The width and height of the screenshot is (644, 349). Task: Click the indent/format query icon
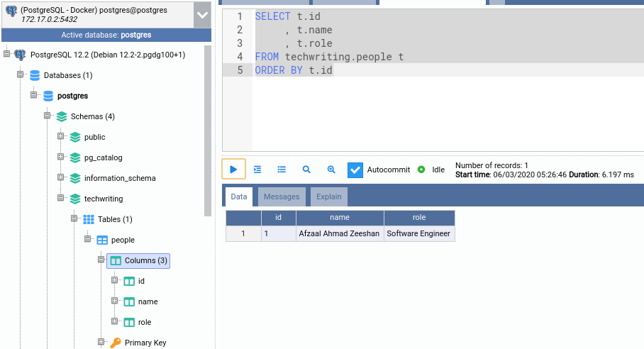(x=257, y=170)
